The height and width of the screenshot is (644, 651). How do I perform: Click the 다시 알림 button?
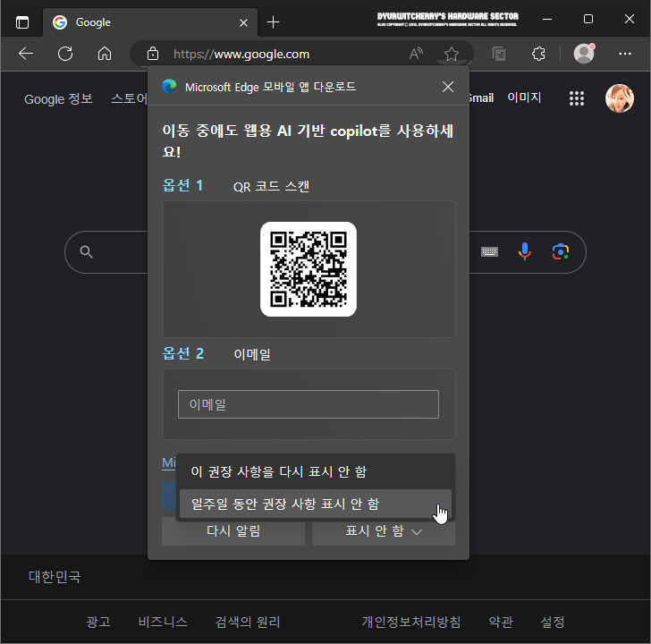233,531
